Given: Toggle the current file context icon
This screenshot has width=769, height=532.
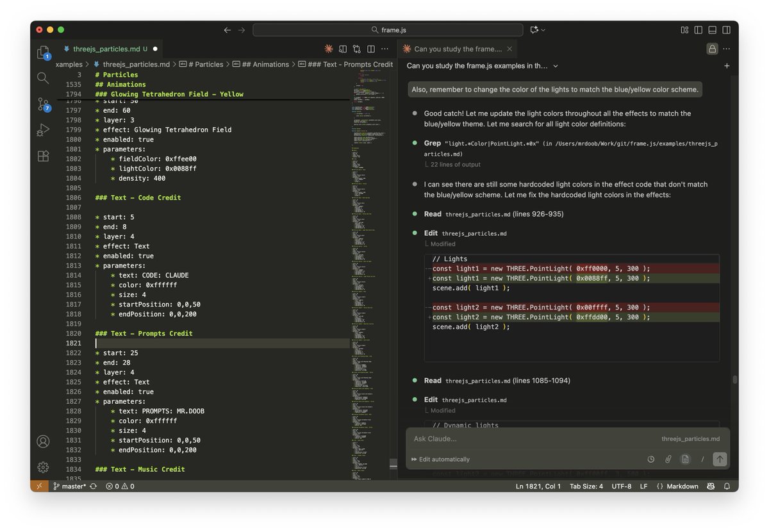Looking at the screenshot, I should click(x=685, y=459).
